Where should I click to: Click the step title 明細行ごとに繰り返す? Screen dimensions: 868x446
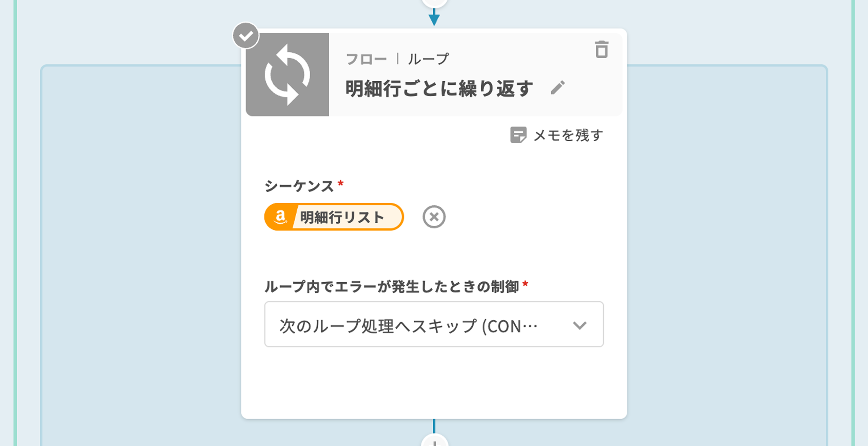(x=439, y=88)
